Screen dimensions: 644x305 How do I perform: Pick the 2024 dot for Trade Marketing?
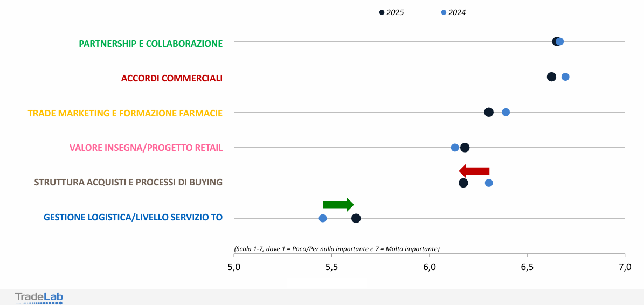[x=505, y=112]
